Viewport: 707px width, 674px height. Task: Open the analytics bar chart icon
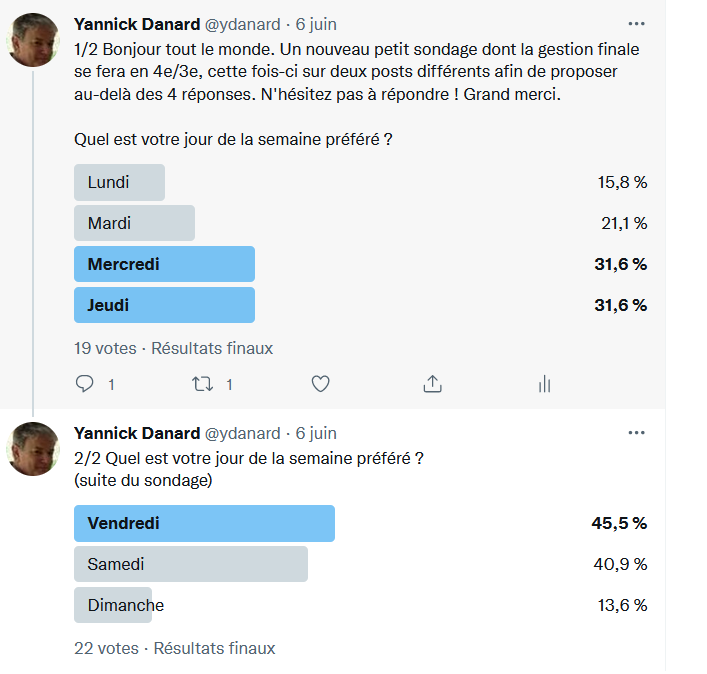coord(545,384)
